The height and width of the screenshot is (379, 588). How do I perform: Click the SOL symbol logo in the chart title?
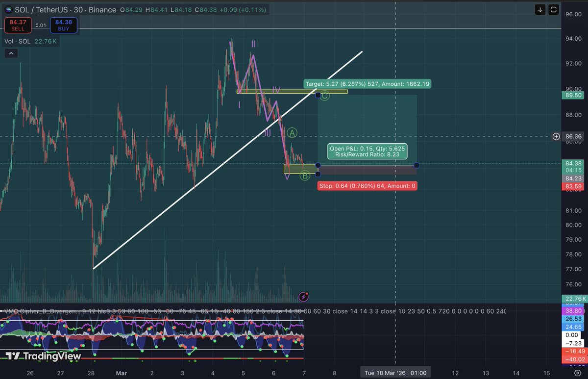tap(8, 9)
